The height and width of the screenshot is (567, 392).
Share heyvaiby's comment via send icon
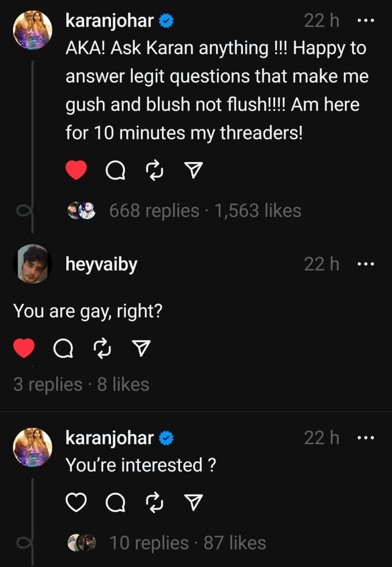(141, 348)
